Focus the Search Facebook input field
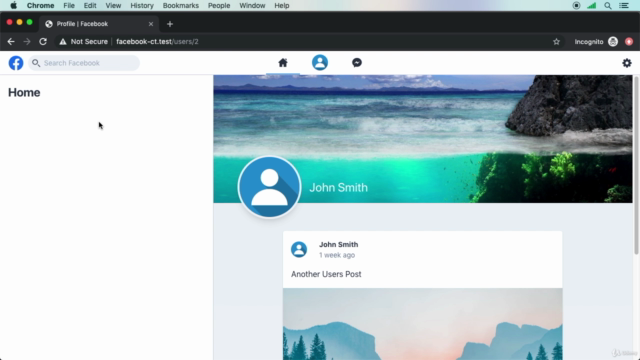The image size is (640, 360). coord(84,63)
